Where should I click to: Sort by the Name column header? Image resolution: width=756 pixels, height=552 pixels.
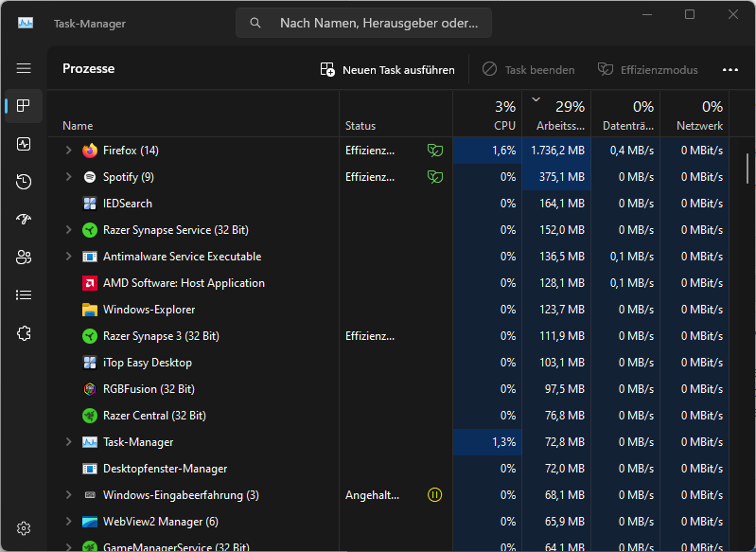193,114
